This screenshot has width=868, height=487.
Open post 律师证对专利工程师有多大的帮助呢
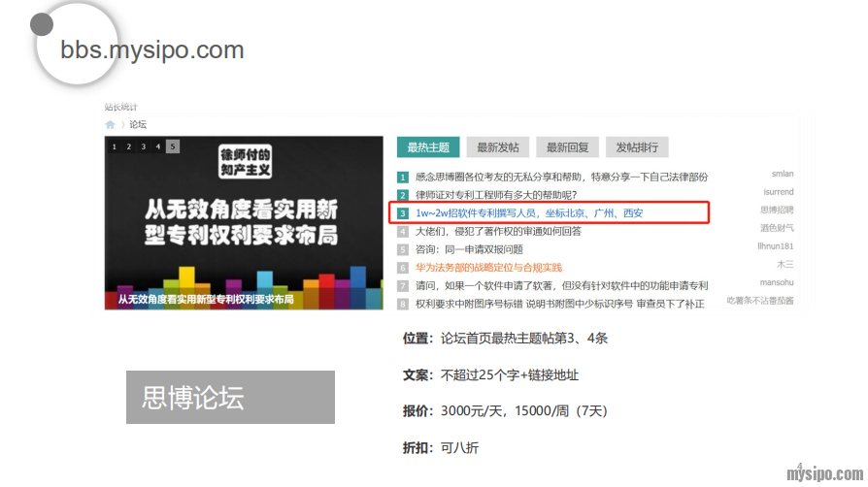[496, 195]
